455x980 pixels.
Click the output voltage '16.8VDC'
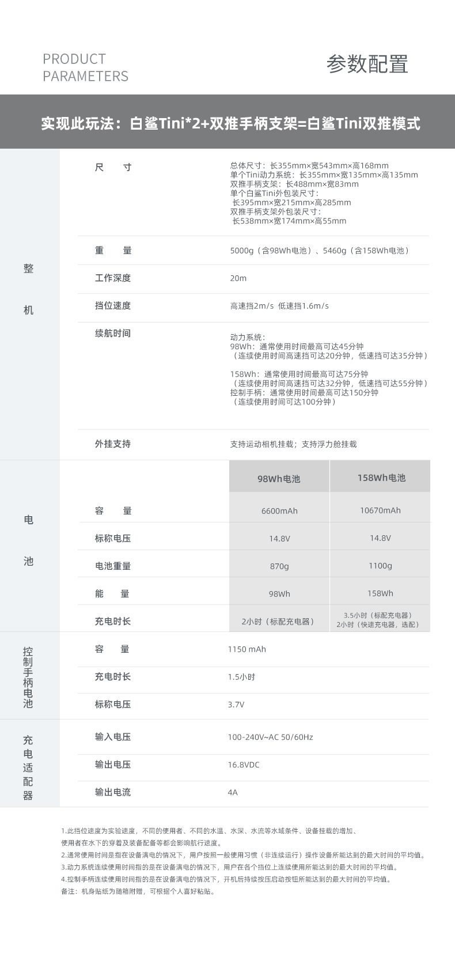pos(244,765)
